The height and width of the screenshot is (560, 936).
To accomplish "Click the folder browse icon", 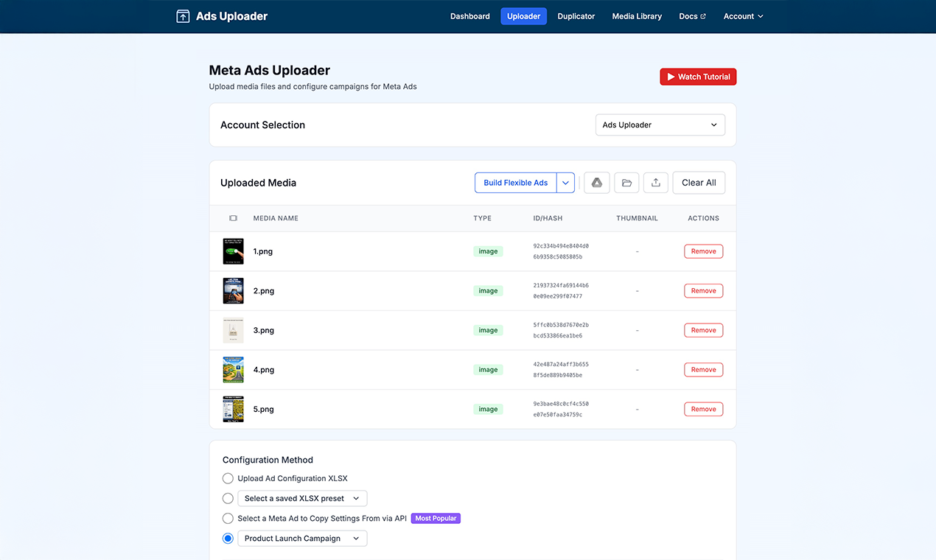I will click(x=626, y=182).
